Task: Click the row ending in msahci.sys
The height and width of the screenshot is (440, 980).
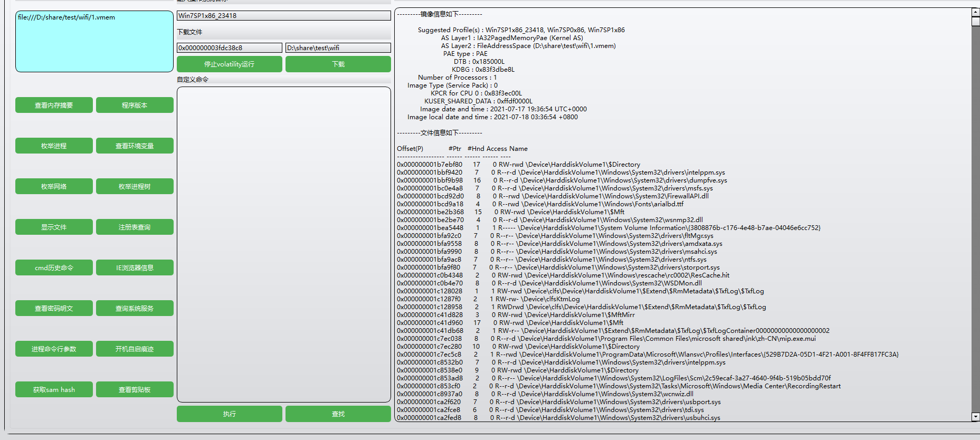Action: (x=557, y=252)
